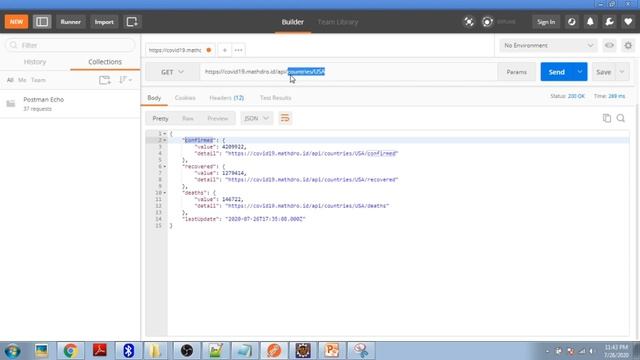The image size is (640, 360).
Task: Select the Headers (12) tab
Action: (227, 98)
